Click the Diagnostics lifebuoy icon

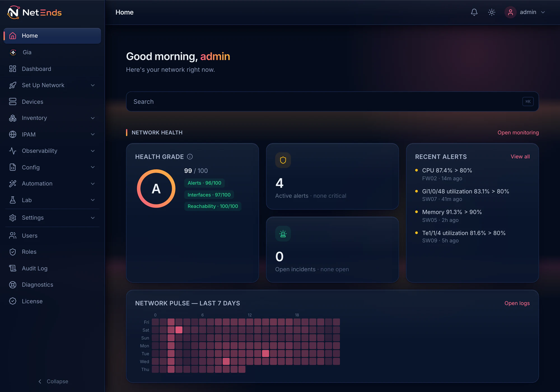[x=13, y=285]
